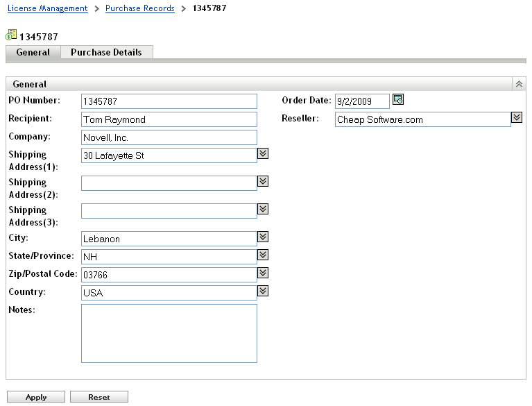532x406 pixels.
Task: Open the Shipping Address(1) dropdown arrow
Action: click(263, 153)
